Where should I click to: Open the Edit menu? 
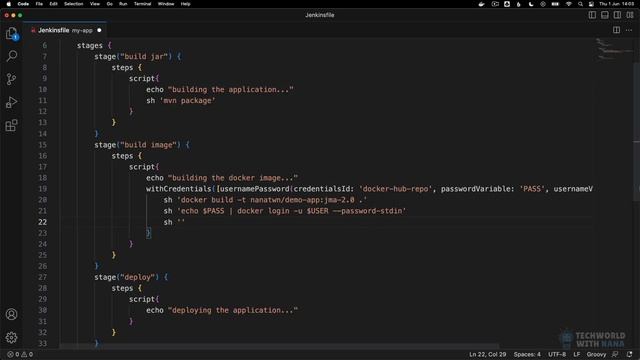[53, 4]
